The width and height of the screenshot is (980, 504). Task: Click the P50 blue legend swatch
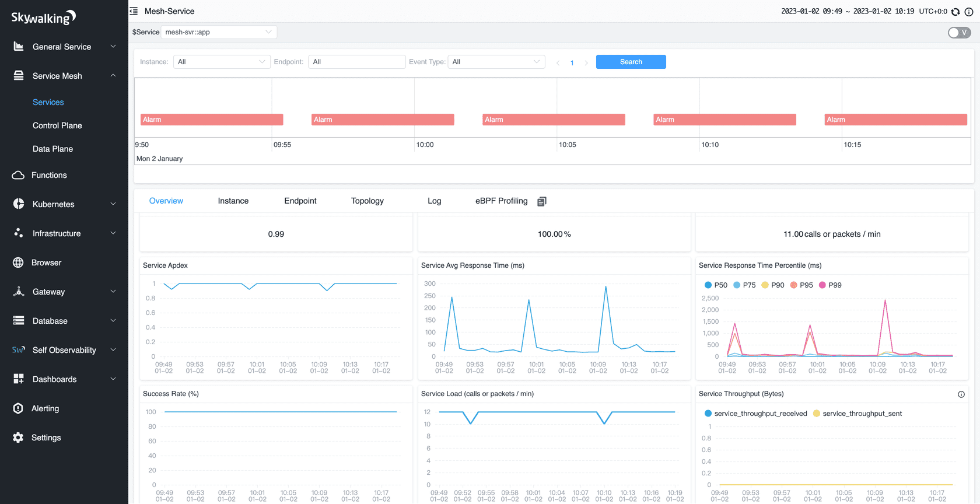tap(708, 285)
